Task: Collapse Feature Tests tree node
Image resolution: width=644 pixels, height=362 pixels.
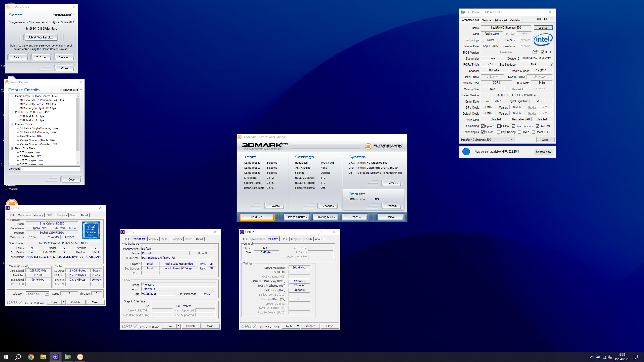Action: [x=12, y=124]
